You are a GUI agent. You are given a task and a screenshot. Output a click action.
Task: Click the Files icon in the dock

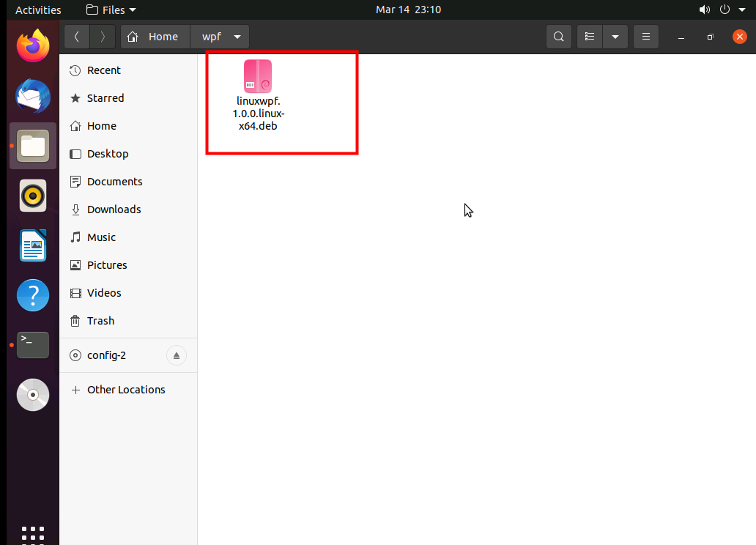[33, 146]
